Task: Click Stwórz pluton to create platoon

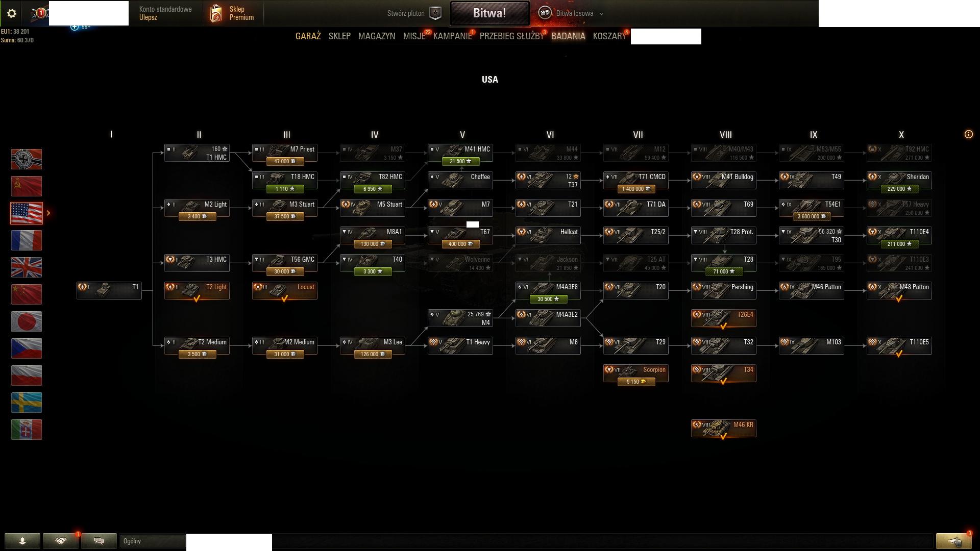Action: [x=406, y=13]
